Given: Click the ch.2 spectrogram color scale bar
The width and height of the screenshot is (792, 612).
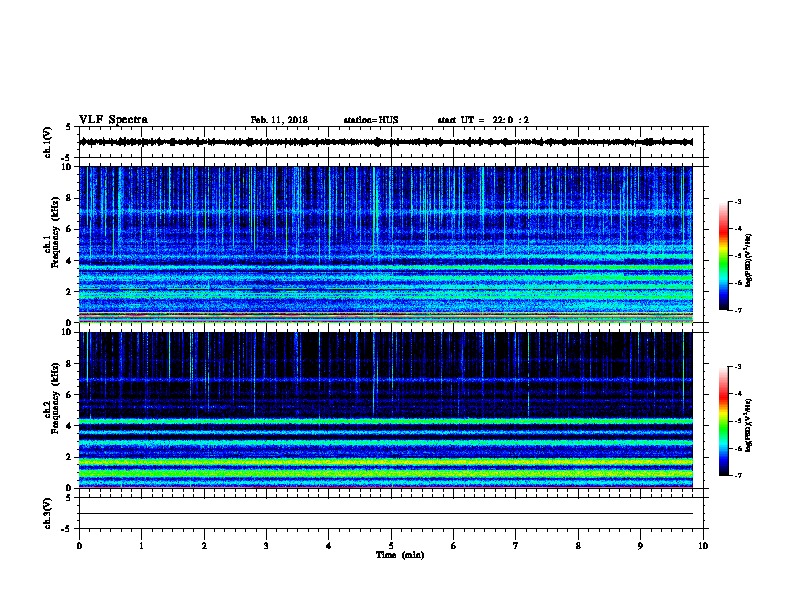Looking at the screenshot, I should point(724,421).
